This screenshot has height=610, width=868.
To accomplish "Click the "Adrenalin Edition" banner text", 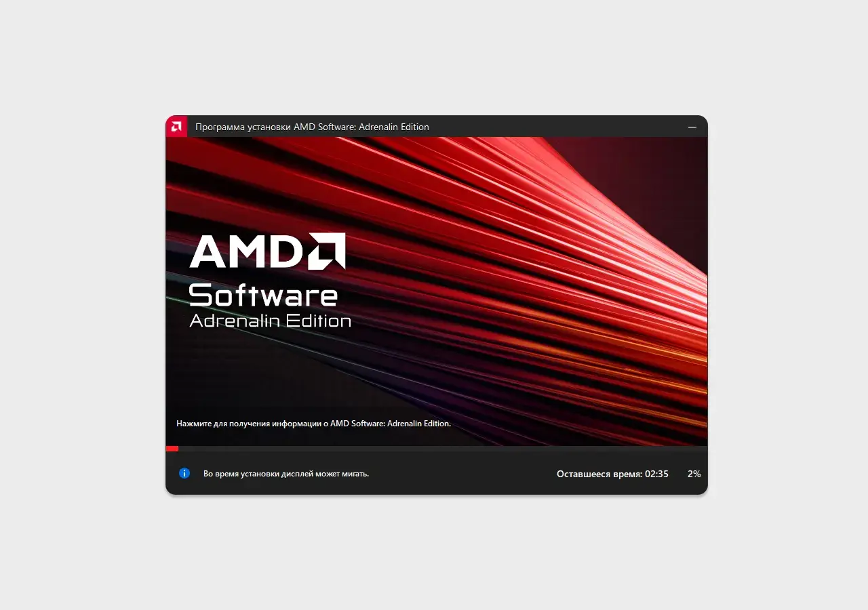I will (270, 321).
